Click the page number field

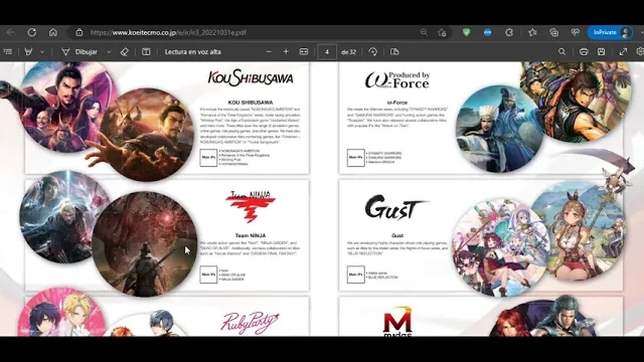pyautogui.click(x=327, y=52)
